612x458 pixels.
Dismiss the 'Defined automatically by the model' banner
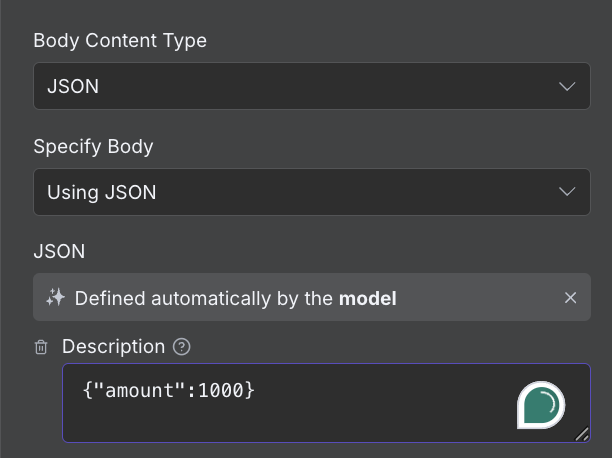tap(570, 298)
